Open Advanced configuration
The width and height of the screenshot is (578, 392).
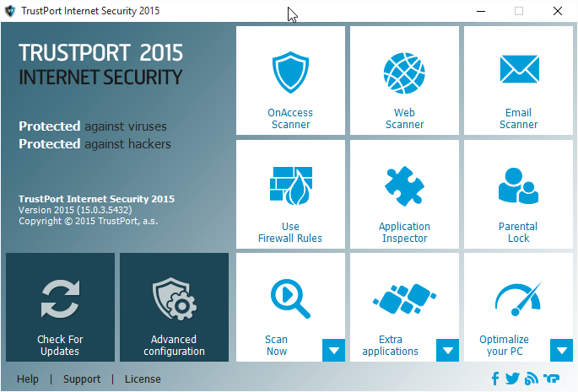tap(174, 307)
